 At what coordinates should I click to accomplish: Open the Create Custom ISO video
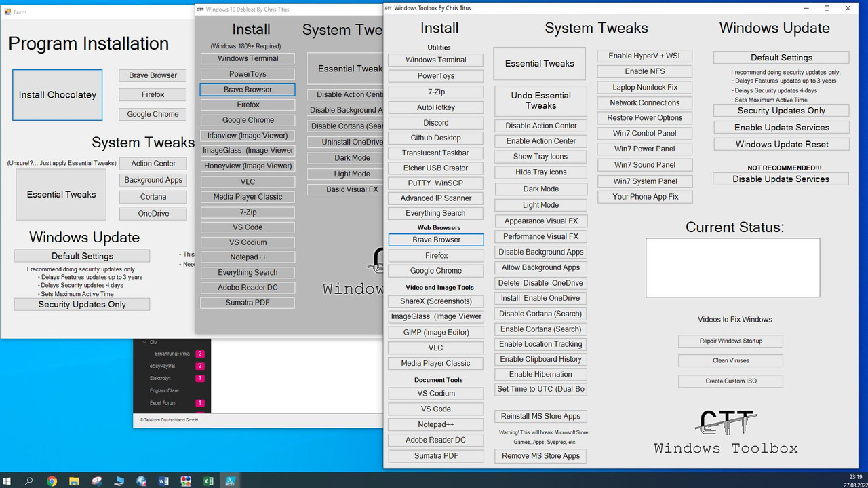pos(730,381)
